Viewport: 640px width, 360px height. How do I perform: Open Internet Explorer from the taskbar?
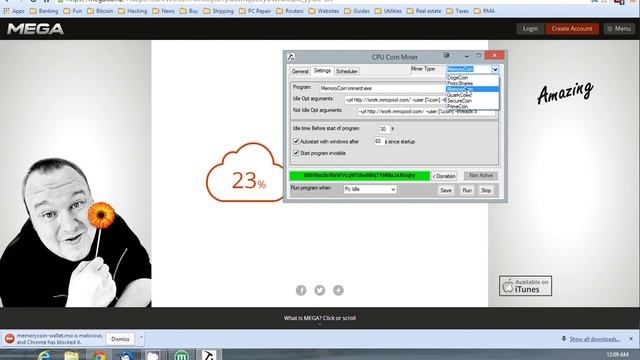[x=44, y=355]
